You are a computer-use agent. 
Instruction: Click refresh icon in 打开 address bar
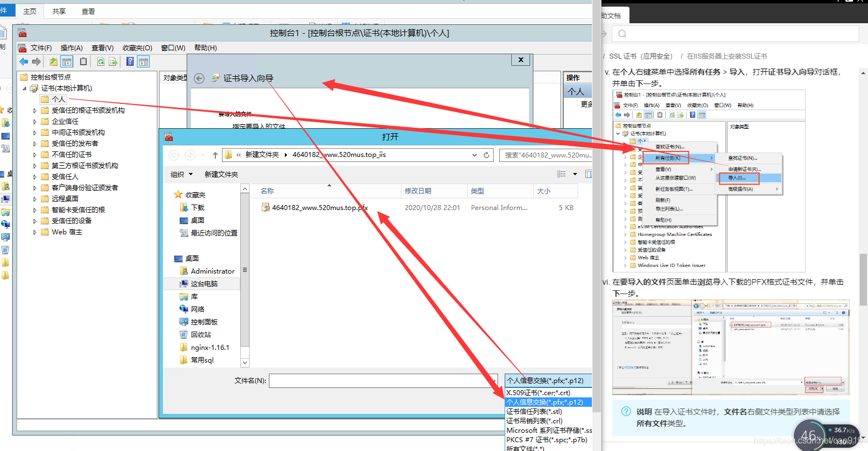click(x=486, y=155)
